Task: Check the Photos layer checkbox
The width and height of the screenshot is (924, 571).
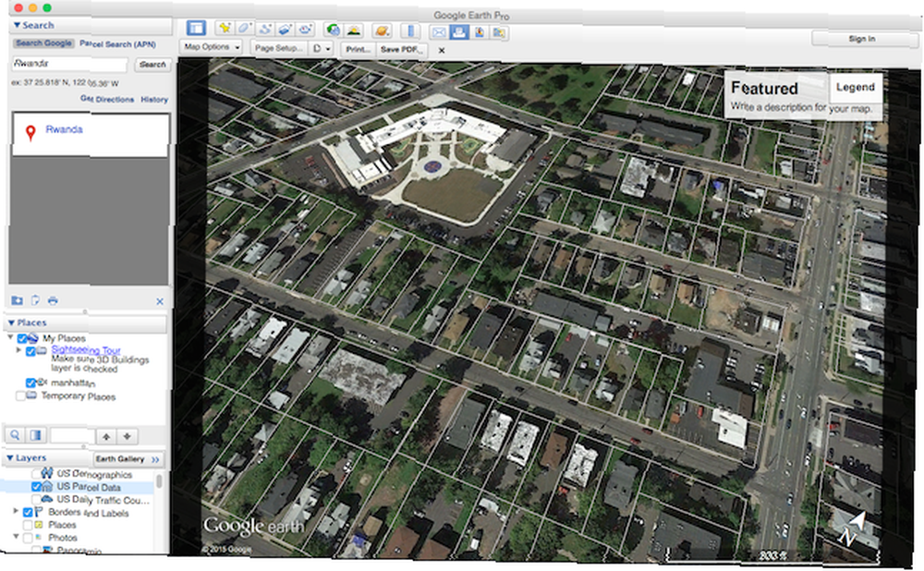Action: tap(28, 538)
